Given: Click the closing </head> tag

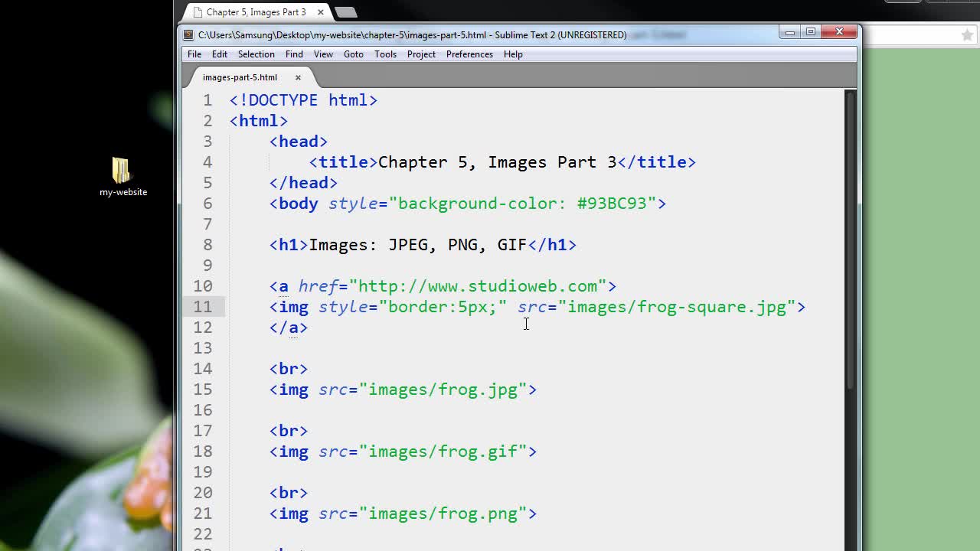Looking at the screenshot, I should click(x=303, y=183).
